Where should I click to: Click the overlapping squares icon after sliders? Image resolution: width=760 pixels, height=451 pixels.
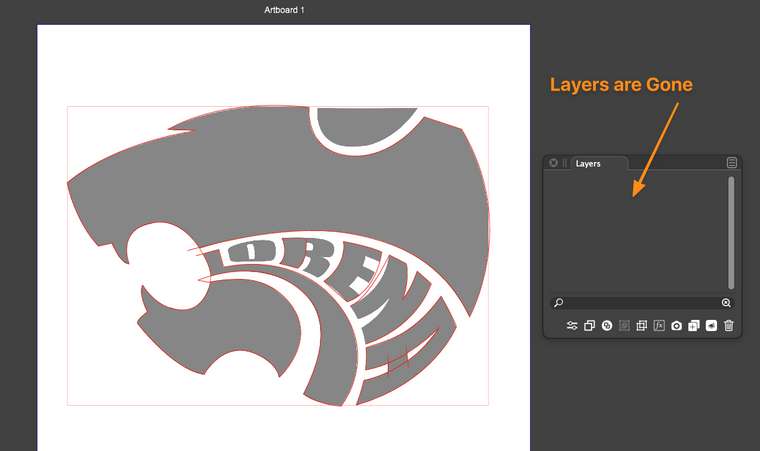click(x=589, y=326)
